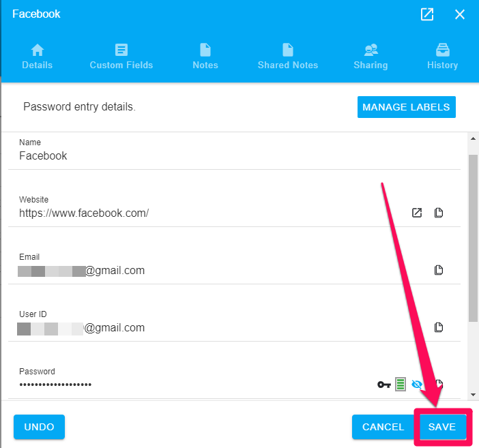Image resolution: width=479 pixels, height=448 pixels.
Task: Copy the website URL to clipboard
Action: pos(439,213)
